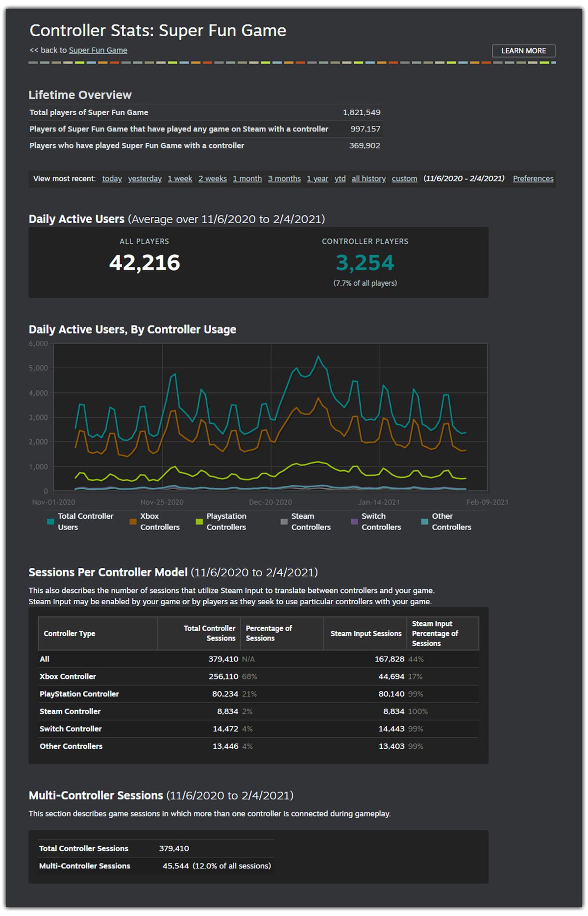Click the LEARN MORE button
588x916 pixels.
click(x=523, y=51)
